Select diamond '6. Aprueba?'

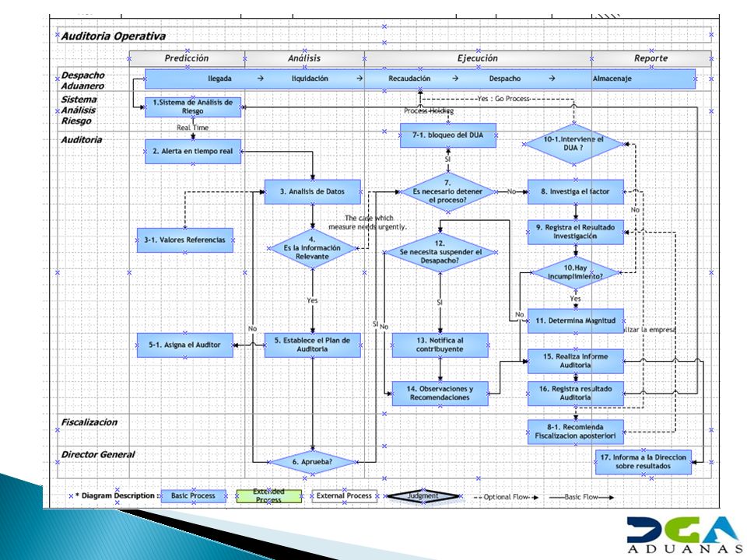[x=313, y=462]
